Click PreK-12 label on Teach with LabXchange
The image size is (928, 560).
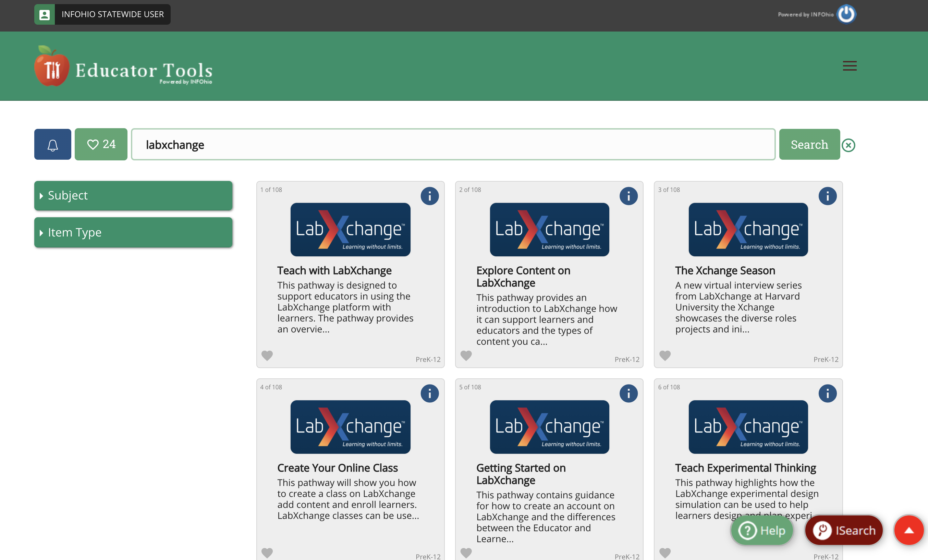click(428, 359)
